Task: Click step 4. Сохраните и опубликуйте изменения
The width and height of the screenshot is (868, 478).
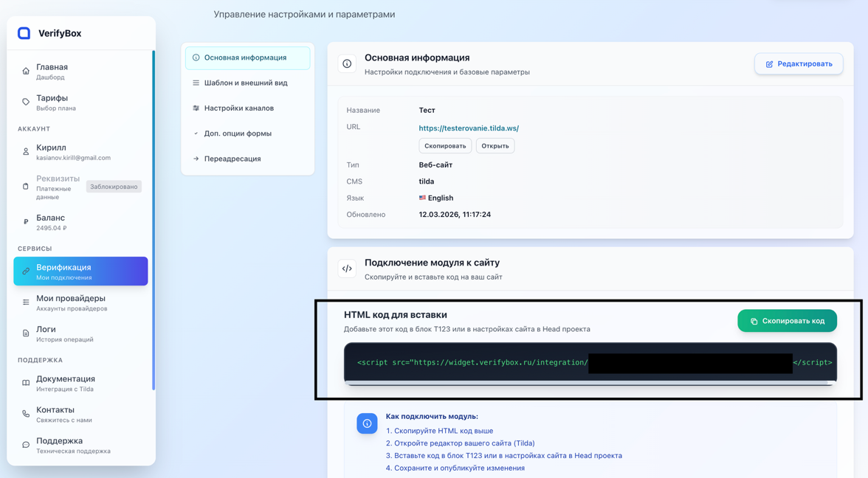Action: point(455,468)
